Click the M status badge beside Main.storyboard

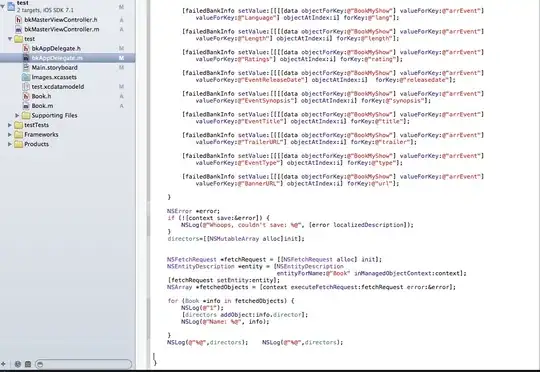[121, 68]
